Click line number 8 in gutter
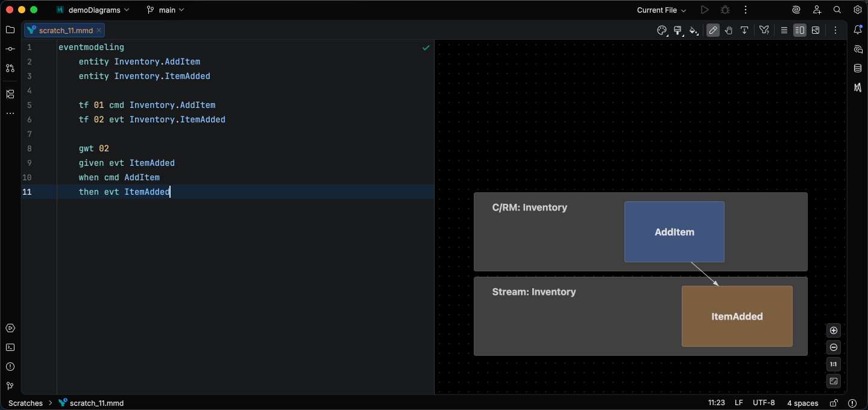The width and height of the screenshot is (868, 410). pos(29,148)
